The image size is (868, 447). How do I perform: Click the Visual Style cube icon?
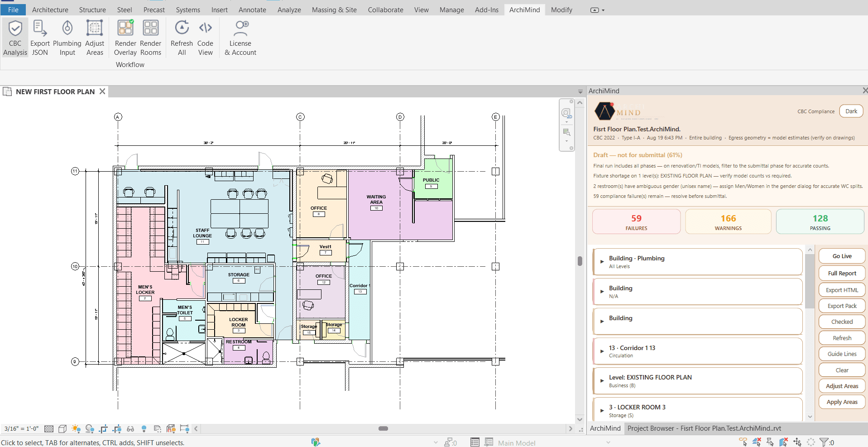pos(62,428)
